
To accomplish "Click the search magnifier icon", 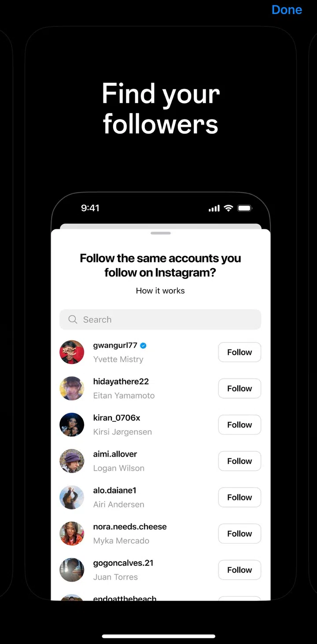I will [x=73, y=320].
